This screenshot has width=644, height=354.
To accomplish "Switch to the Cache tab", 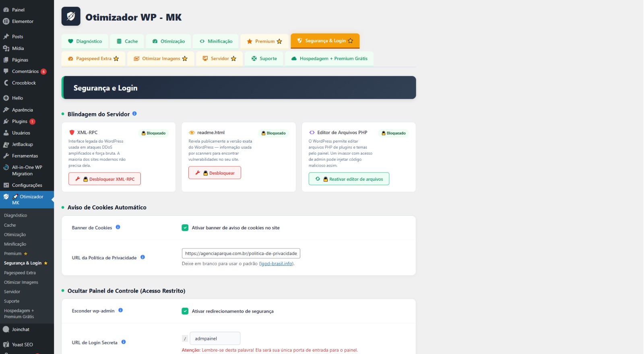I will point(127,41).
